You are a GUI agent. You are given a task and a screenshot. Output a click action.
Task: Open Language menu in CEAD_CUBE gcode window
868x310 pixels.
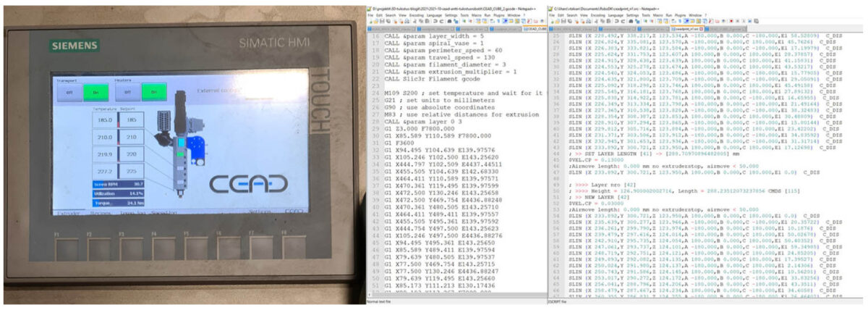[x=434, y=15]
